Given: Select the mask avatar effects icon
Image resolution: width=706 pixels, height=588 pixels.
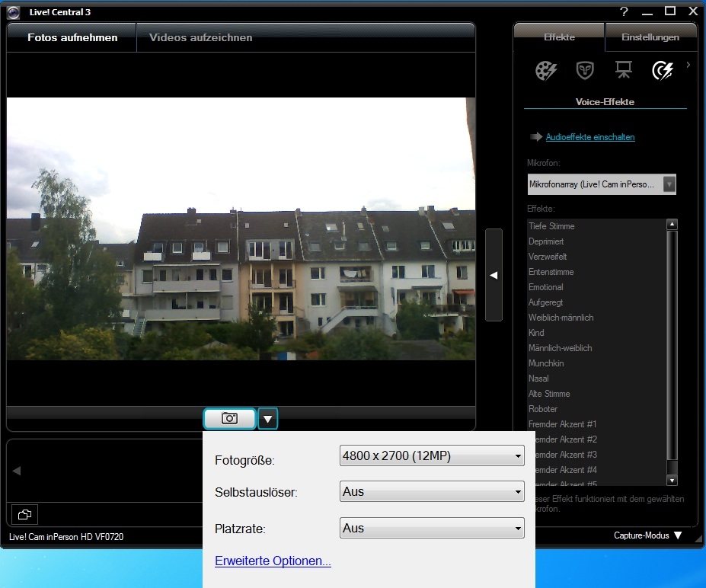Looking at the screenshot, I should click(x=585, y=71).
